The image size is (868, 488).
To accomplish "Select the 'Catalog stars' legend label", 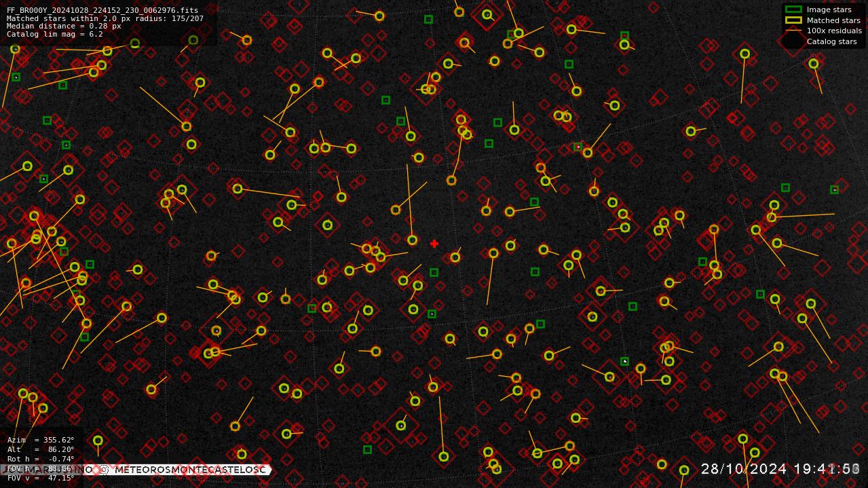I will (831, 41).
